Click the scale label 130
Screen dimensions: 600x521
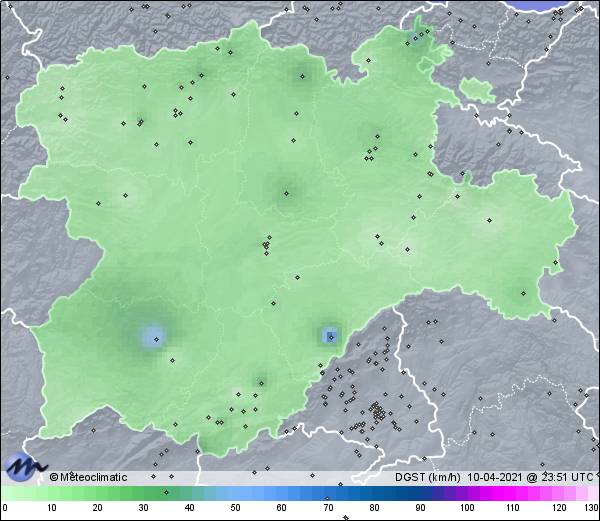click(592, 508)
